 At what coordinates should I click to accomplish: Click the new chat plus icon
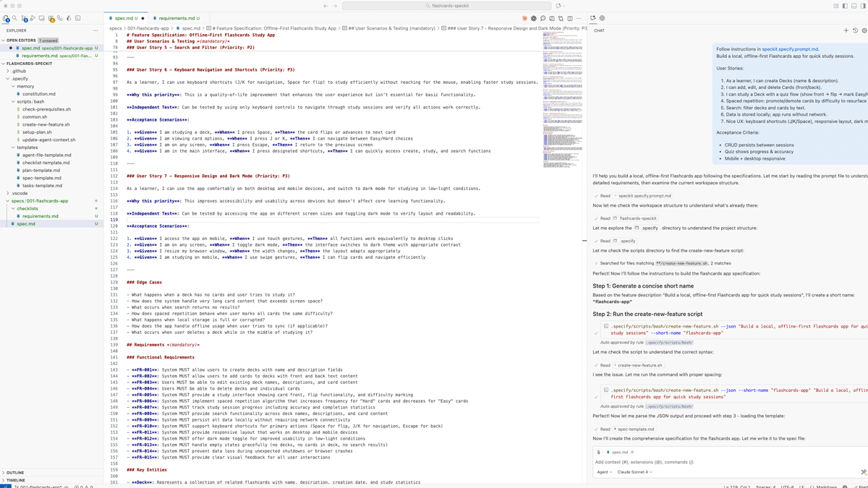[846, 30]
